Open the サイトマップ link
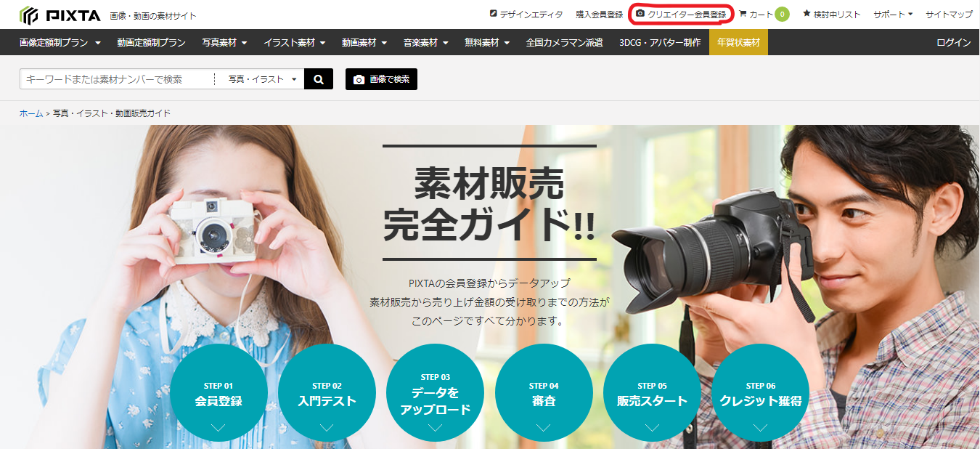The height and width of the screenshot is (449, 980). (x=949, y=14)
